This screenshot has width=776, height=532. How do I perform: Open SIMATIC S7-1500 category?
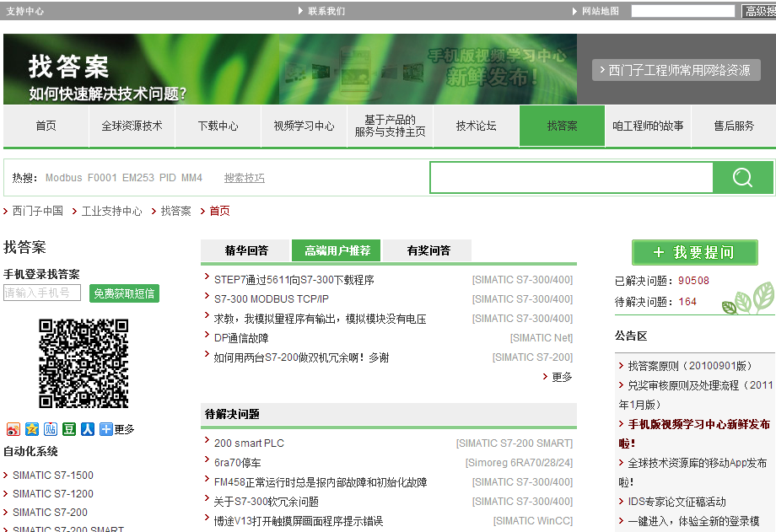(x=53, y=476)
